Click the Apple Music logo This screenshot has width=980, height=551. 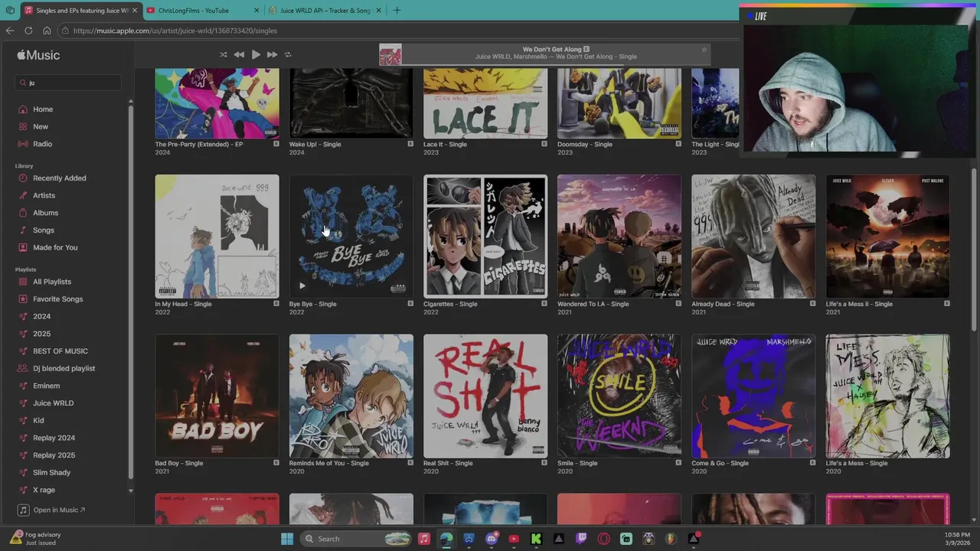38,55
